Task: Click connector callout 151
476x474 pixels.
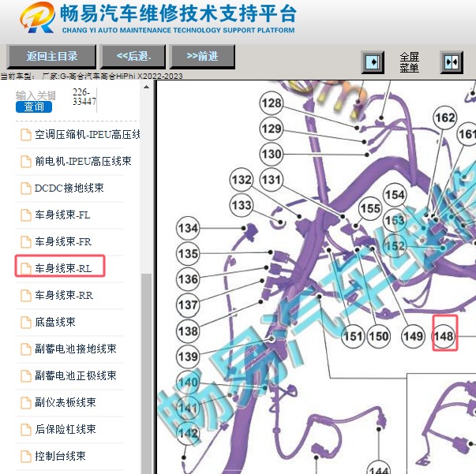Action: tap(353, 336)
